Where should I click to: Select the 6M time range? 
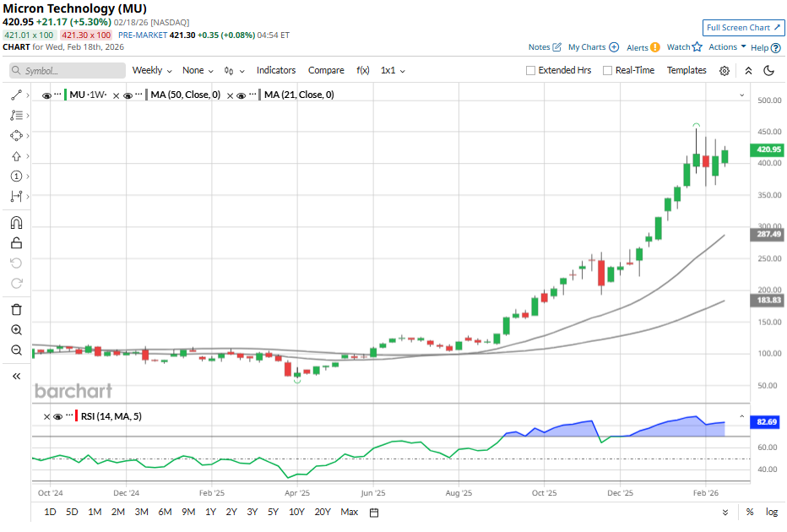pos(165,512)
